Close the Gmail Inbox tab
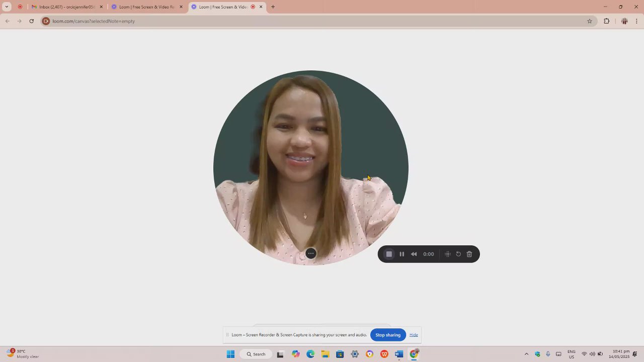Image resolution: width=644 pixels, height=362 pixels. pyautogui.click(x=101, y=7)
